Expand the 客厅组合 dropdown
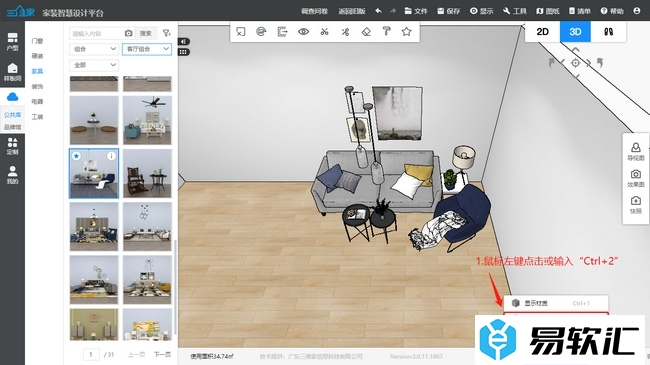The image size is (650, 365). click(147, 49)
